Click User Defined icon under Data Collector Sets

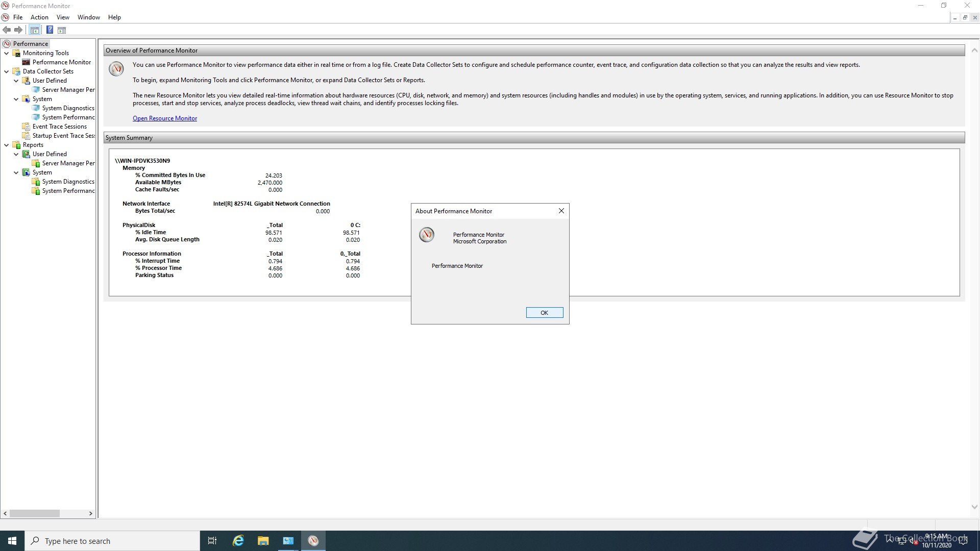[x=26, y=81]
